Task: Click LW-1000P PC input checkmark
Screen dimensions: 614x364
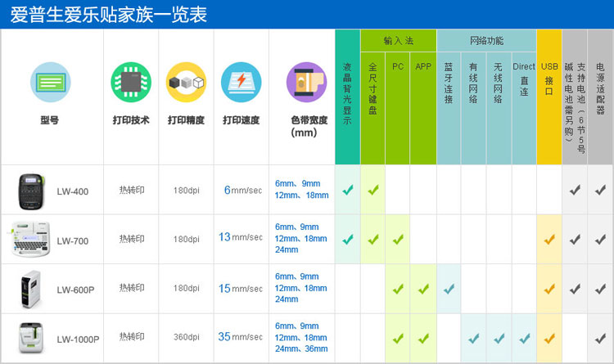Action: (x=398, y=338)
